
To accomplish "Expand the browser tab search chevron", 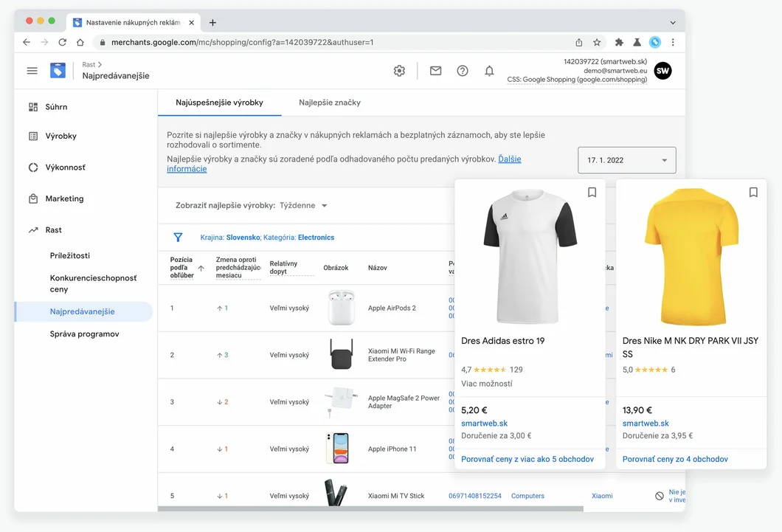I will pos(673,22).
